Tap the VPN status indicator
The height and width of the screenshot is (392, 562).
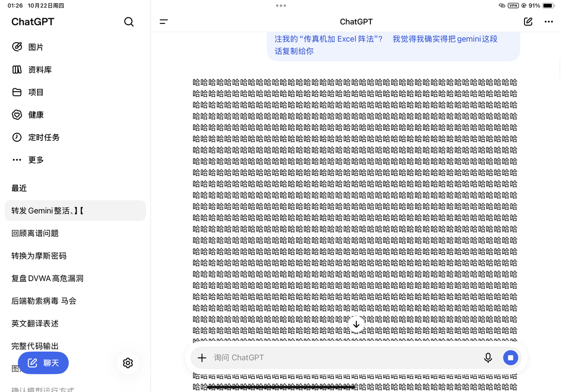pyautogui.click(x=513, y=6)
